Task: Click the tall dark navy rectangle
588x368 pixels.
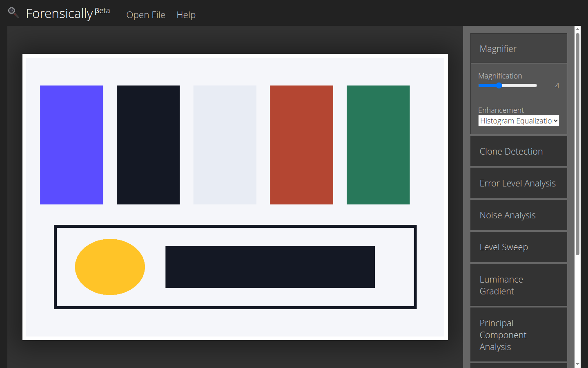Action: 148,145
